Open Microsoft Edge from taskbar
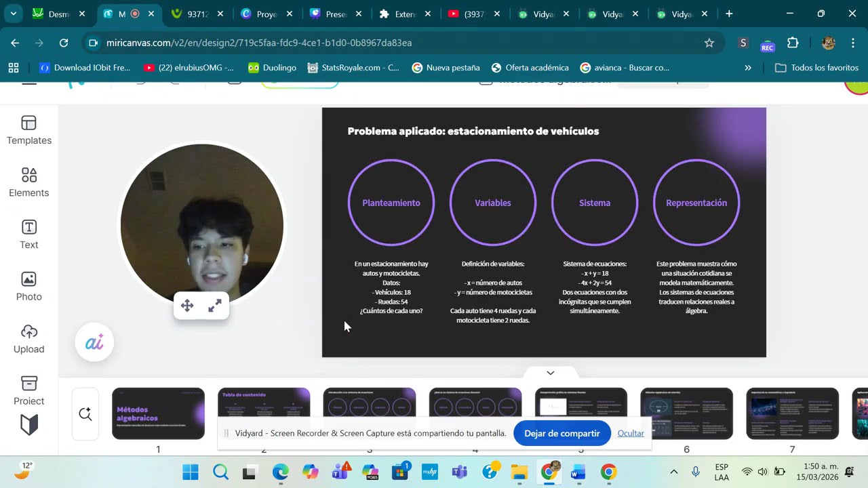This screenshot has height=488, width=868. tap(280, 472)
